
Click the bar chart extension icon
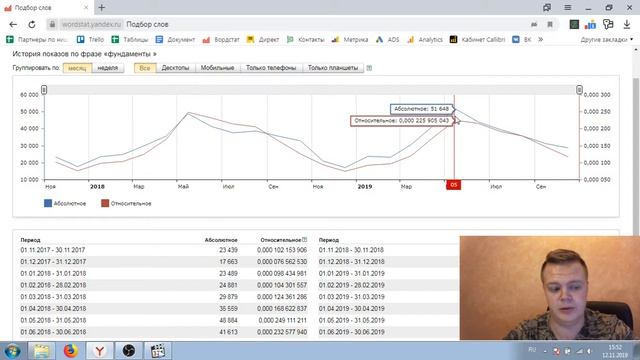click(x=590, y=24)
